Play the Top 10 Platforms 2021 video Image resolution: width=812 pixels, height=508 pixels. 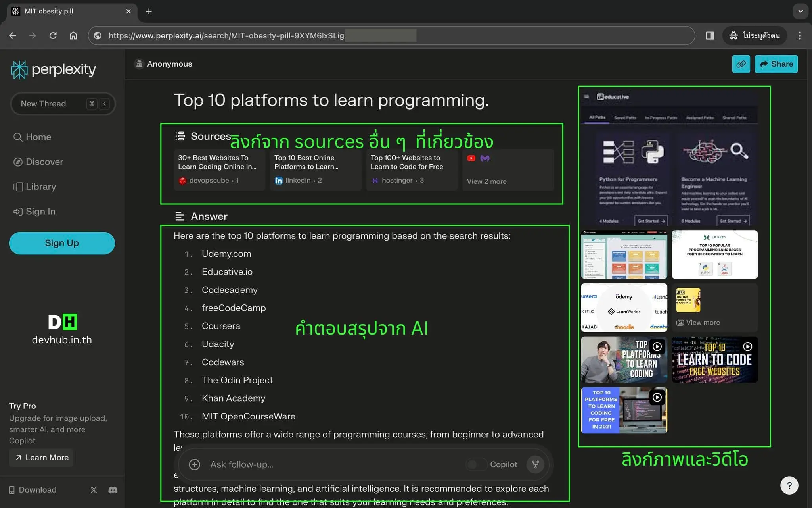[624, 410]
